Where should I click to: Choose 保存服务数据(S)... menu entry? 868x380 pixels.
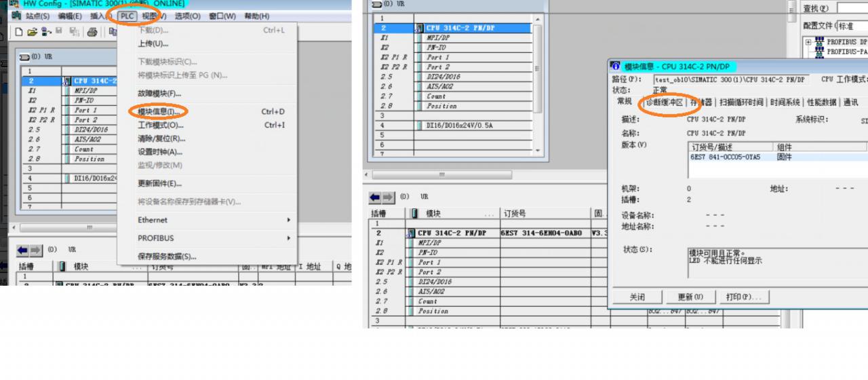[x=207, y=256]
